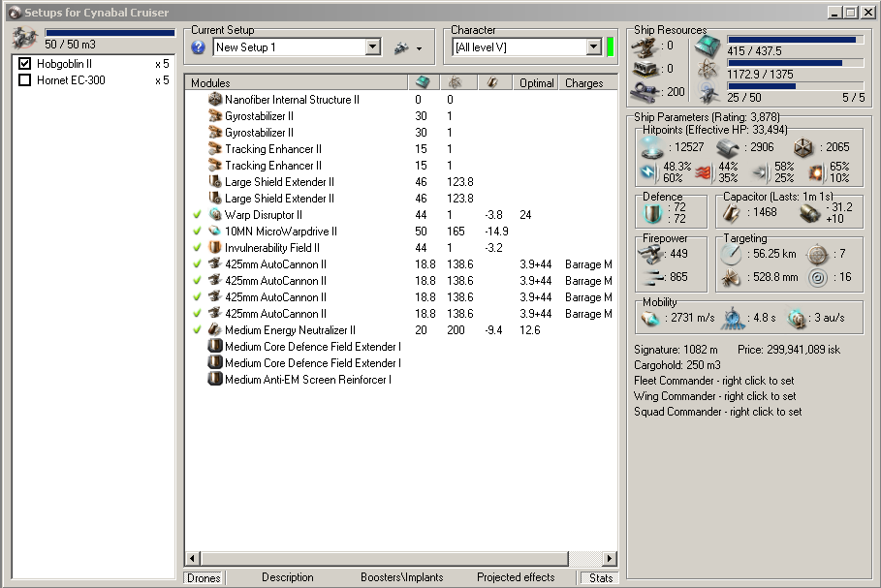This screenshot has height=588, width=881.
Task: Click the powergrid resource icon beside 1172.9 / 1375
Action: (708, 70)
